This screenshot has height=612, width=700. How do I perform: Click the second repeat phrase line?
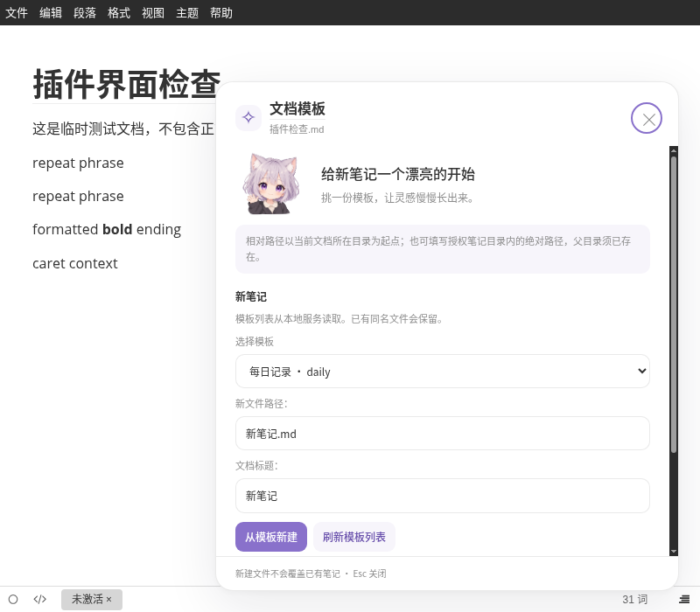[x=78, y=196]
